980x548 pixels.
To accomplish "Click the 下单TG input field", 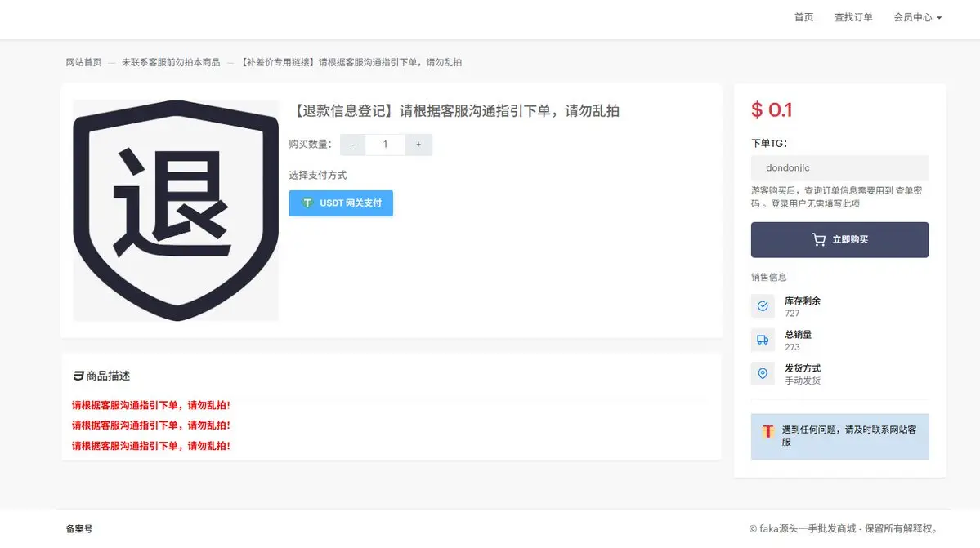I will (x=839, y=168).
